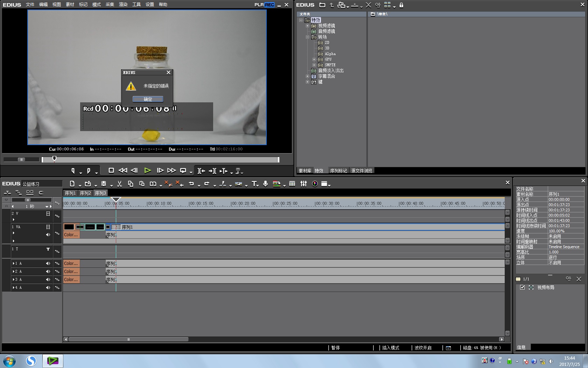Uncheck the 视频布局 checkbox in the info panel
The image size is (588, 368).
click(x=522, y=287)
